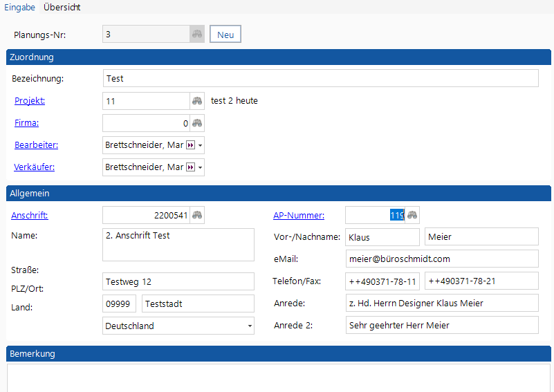Open the Deutschland country dropdown

pyautogui.click(x=249, y=326)
